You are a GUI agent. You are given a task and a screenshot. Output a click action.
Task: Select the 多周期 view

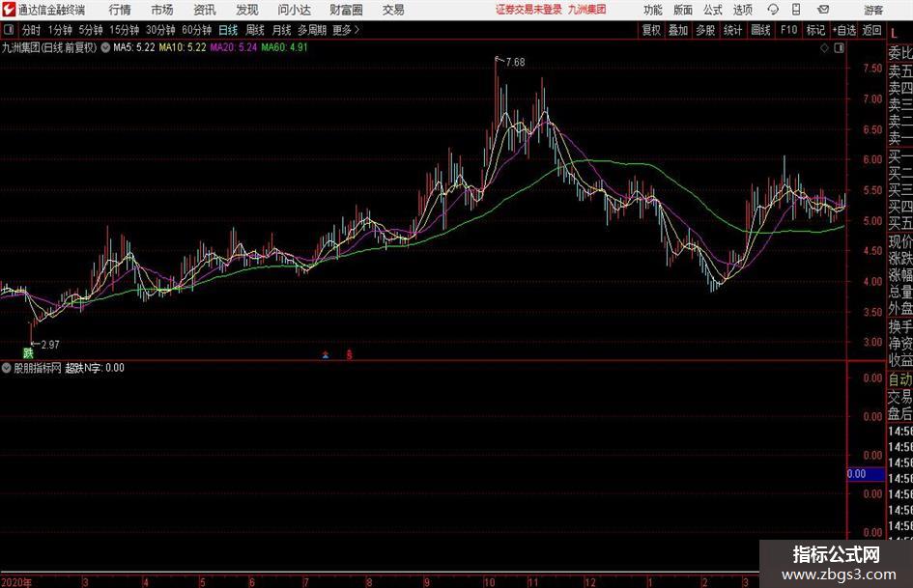pyautogui.click(x=312, y=30)
